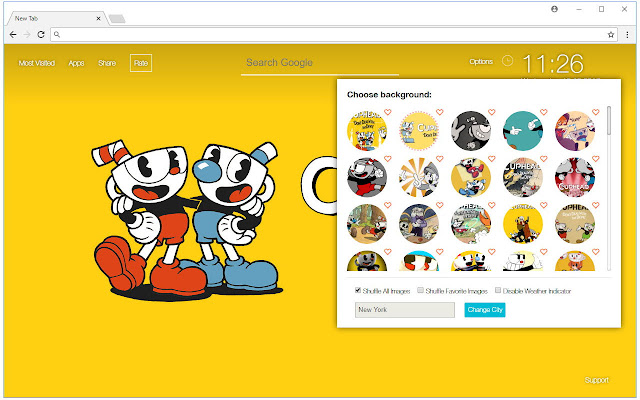
Task: Bookmark page with the star icon
Action: pos(611,35)
